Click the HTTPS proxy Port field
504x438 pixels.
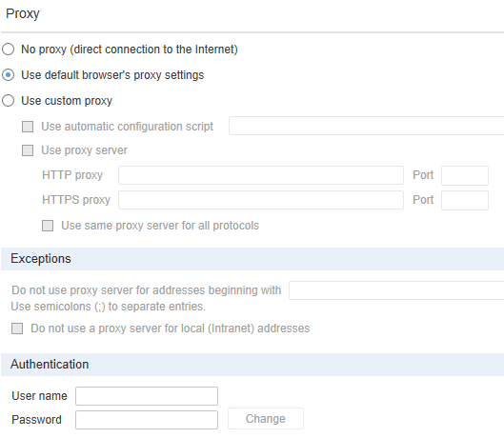[465, 200]
